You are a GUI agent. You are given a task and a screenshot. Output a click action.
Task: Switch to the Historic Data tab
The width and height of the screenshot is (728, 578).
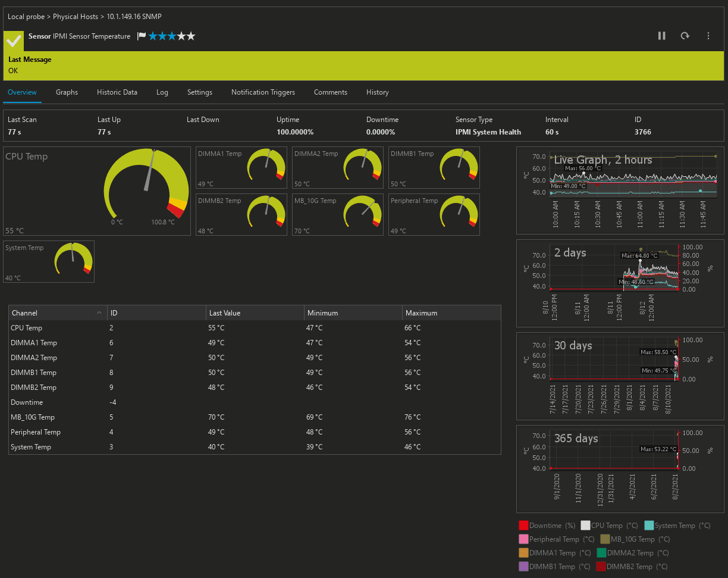[117, 92]
